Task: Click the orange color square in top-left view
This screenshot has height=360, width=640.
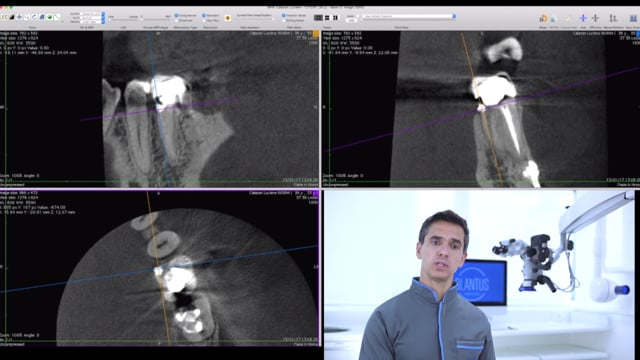Action: coord(316,34)
